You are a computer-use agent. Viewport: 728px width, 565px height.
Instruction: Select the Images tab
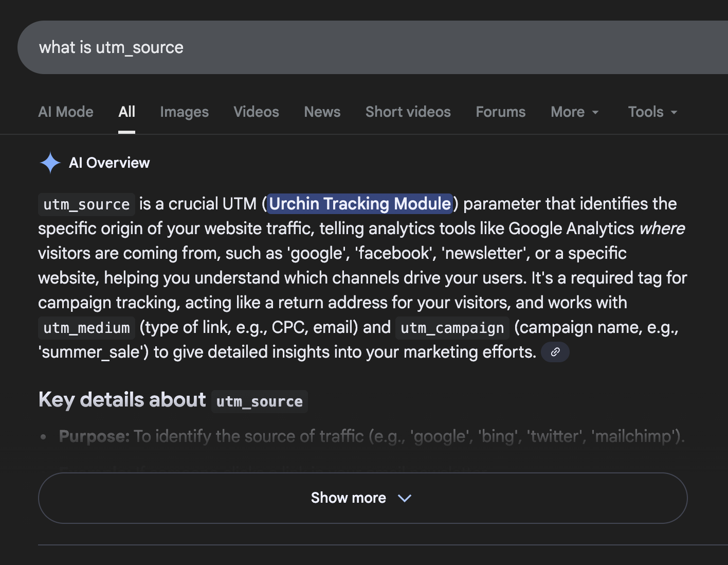point(184,112)
